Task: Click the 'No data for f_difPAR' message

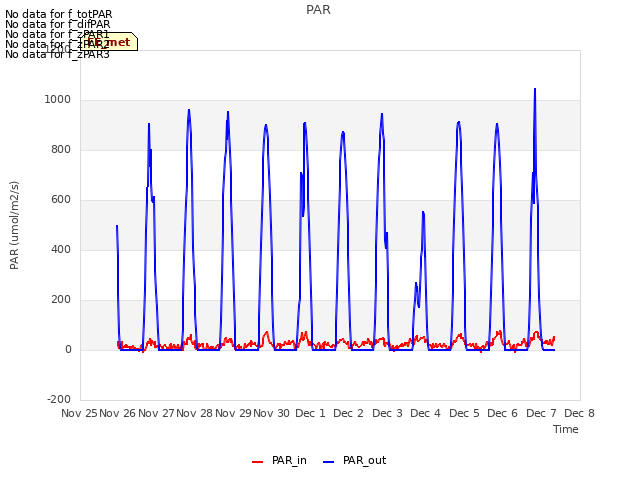Action: [58, 24]
